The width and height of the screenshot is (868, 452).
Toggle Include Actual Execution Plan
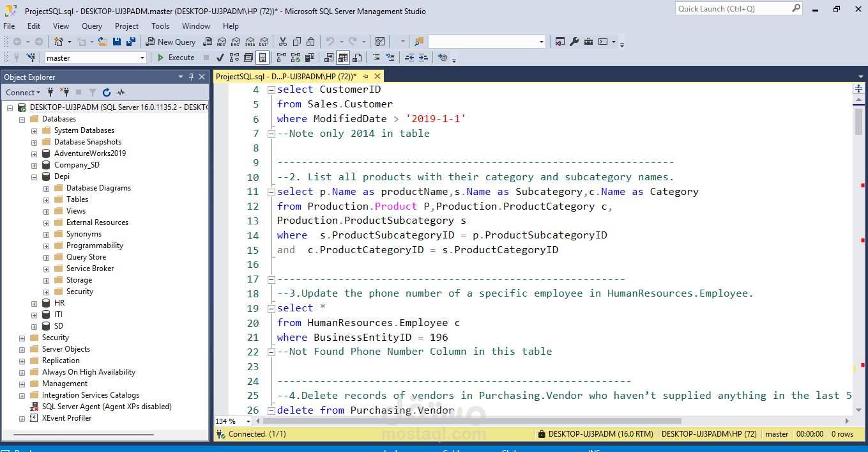282,58
